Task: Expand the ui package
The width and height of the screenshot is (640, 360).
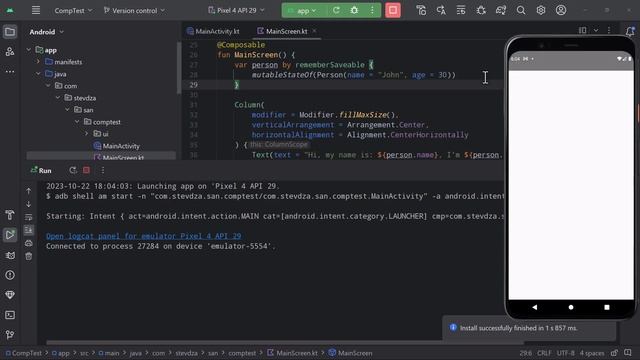Action: point(87,134)
